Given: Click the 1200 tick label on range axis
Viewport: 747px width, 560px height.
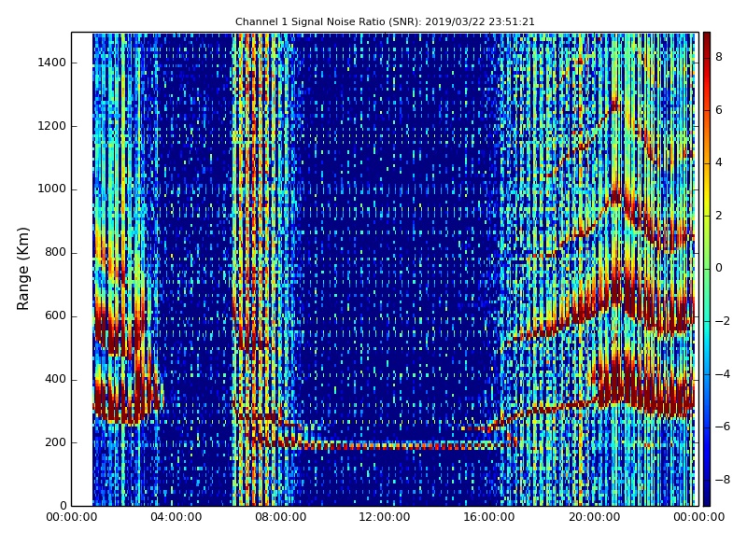Looking at the screenshot, I should pos(51,126).
